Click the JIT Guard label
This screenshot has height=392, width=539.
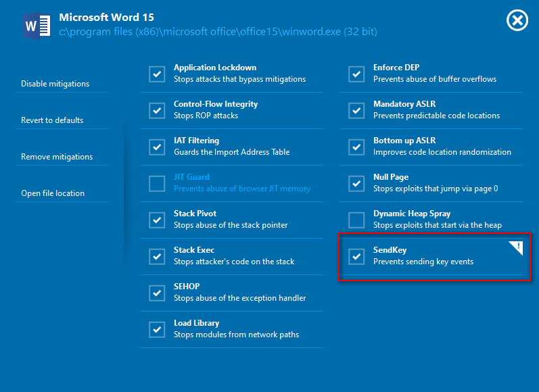[191, 177]
